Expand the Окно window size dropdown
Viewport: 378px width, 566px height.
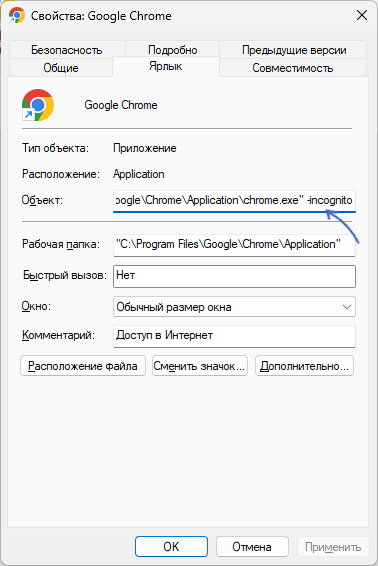(234, 307)
